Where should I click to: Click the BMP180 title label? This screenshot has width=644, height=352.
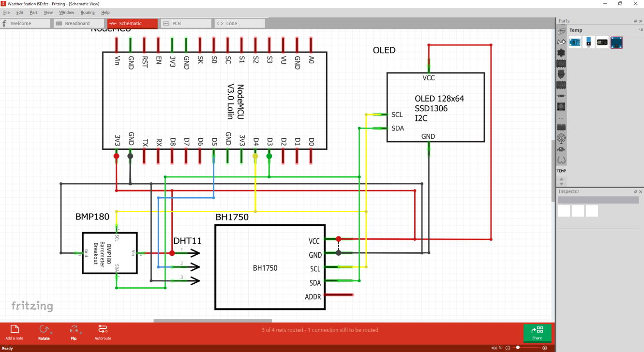pyautogui.click(x=92, y=216)
